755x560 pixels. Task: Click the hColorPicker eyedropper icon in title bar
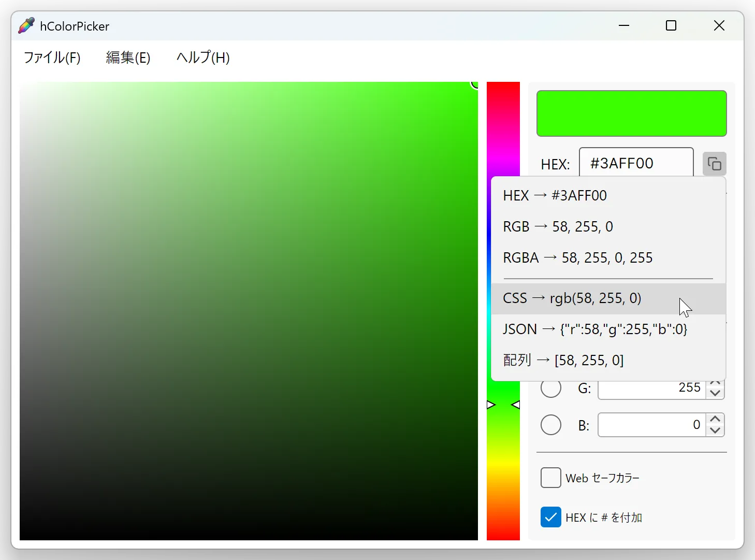(26, 25)
